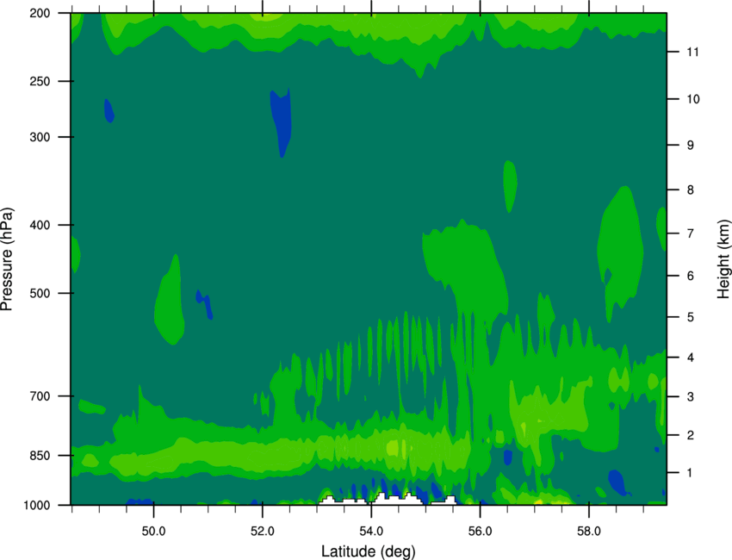Click the 2 km height label
732x560 pixels.
tap(690, 435)
